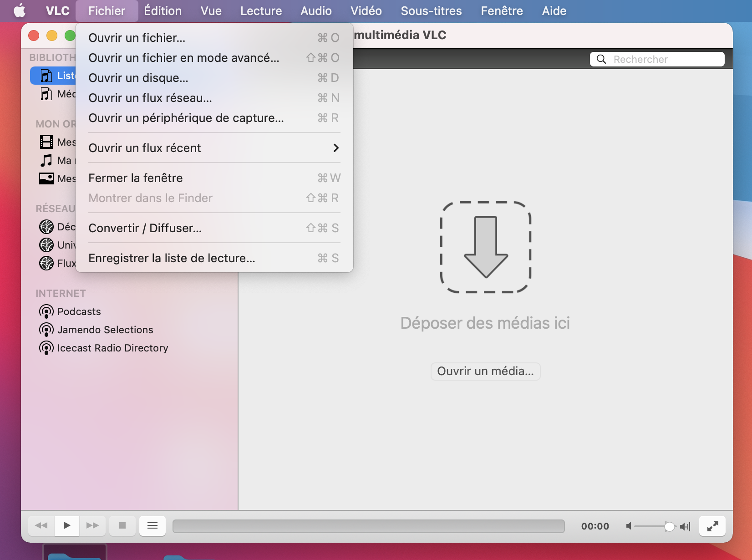Open the Sous-titres menu
The width and height of the screenshot is (752, 560).
point(431,10)
